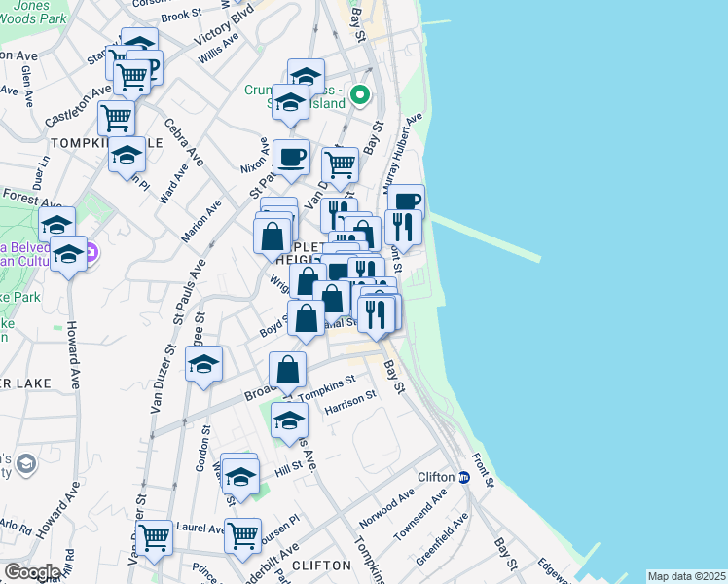
Task: Open the shopping bag marker on Broad St
Action: [x=287, y=370]
